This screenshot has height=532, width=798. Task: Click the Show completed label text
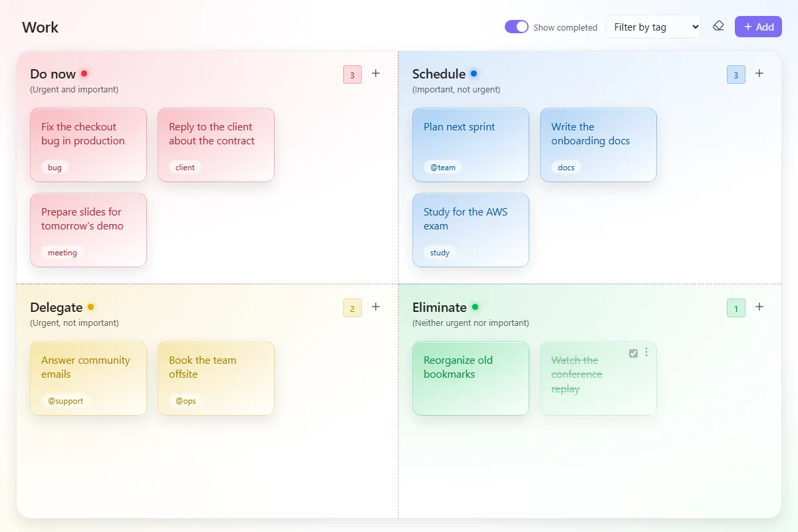565,27
